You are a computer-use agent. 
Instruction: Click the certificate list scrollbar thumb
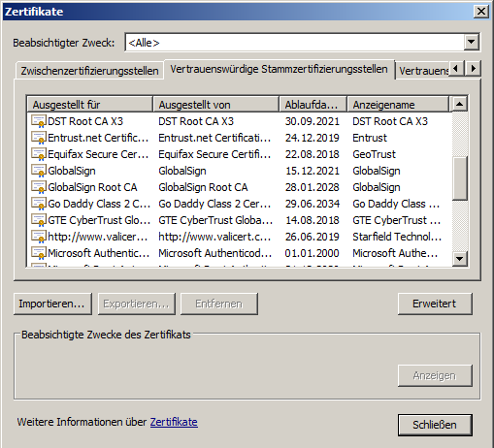click(x=459, y=178)
